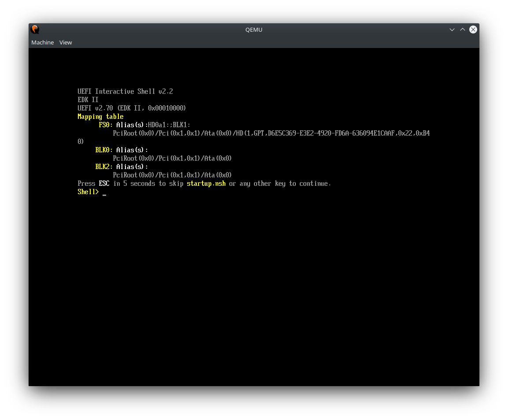The image size is (508, 420).
Task: Click the shell cursor after Shell>
Action: 104,195
